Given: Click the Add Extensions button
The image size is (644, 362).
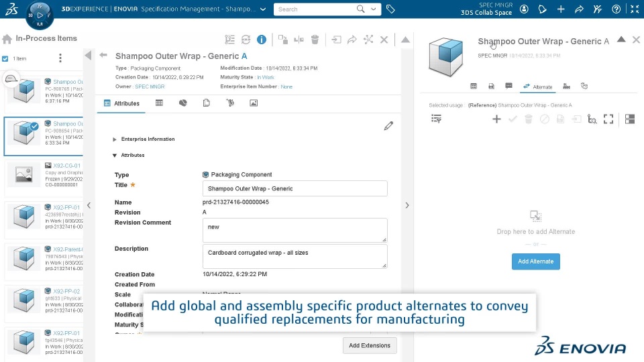Looking at the screenshot, I should [x=370, y=346].
